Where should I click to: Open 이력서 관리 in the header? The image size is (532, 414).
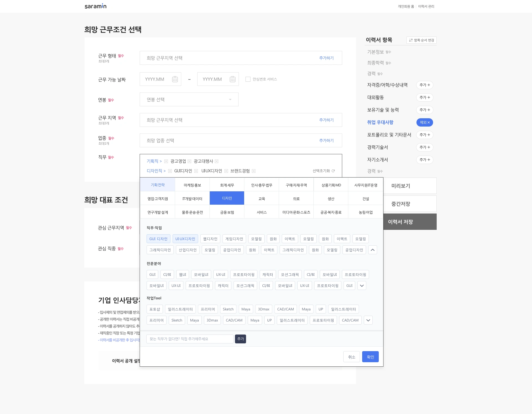(426, 6)
